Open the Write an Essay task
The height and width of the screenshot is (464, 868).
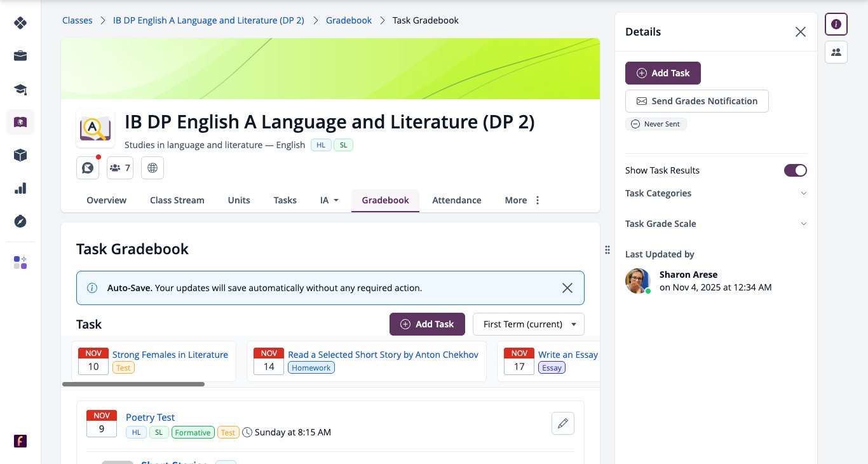pos(568,355)
